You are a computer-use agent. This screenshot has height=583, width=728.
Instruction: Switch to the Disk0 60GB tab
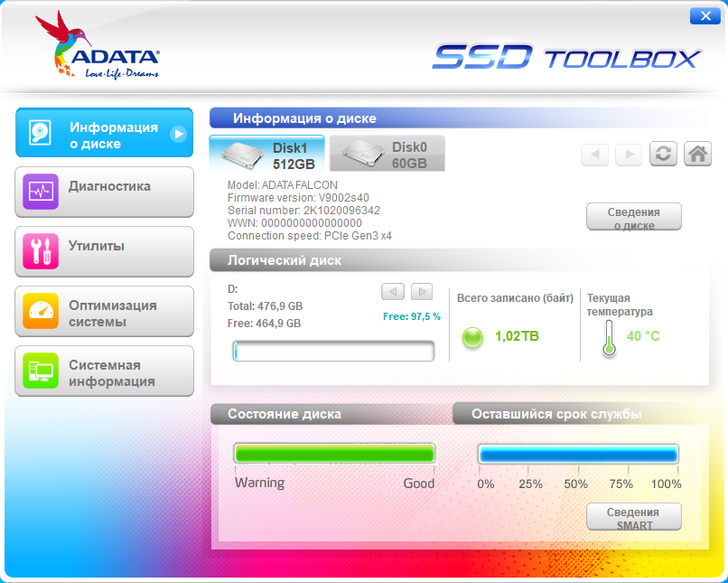point(387,155)
